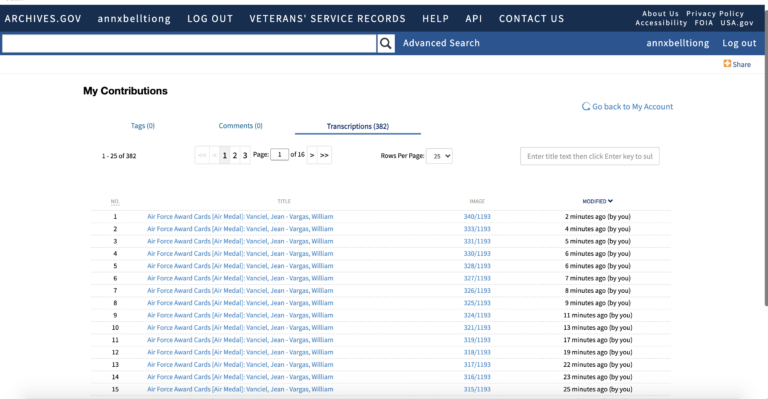Click the Page number input box
This screenshot has width=768, height=399.
[x=279, y=155]
